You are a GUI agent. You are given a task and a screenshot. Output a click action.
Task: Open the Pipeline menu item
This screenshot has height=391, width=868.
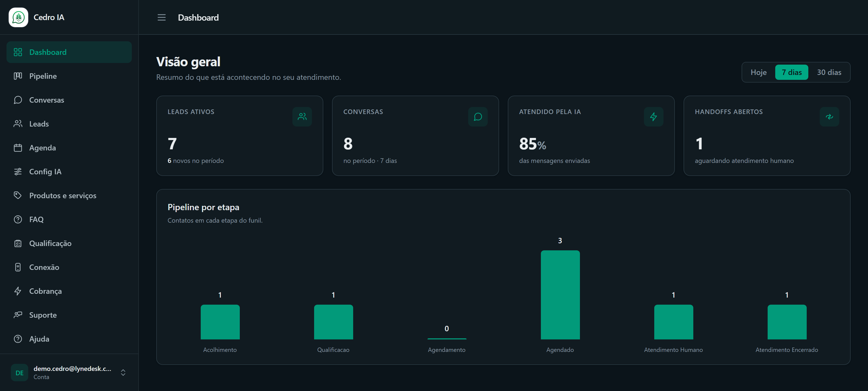point(69,76)
